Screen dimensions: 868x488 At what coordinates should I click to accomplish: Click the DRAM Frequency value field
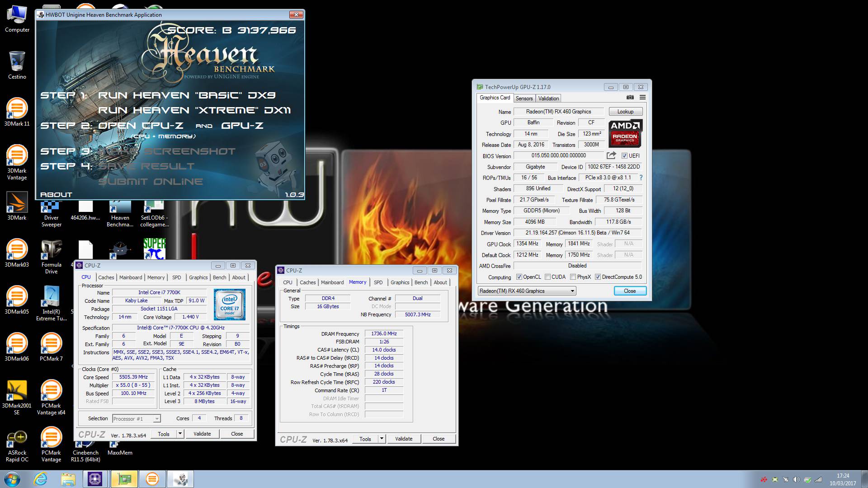tap(384, 333)
